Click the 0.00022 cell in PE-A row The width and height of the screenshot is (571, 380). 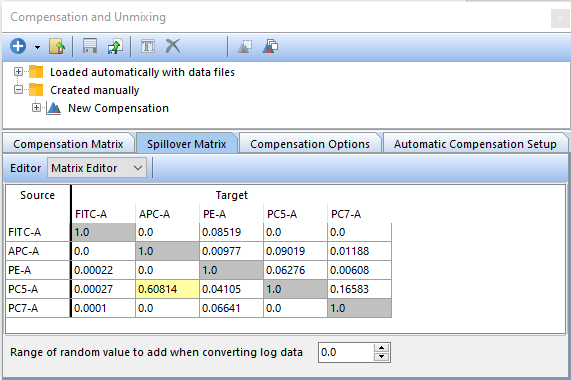pyautogui.click(x=103, y=270)
